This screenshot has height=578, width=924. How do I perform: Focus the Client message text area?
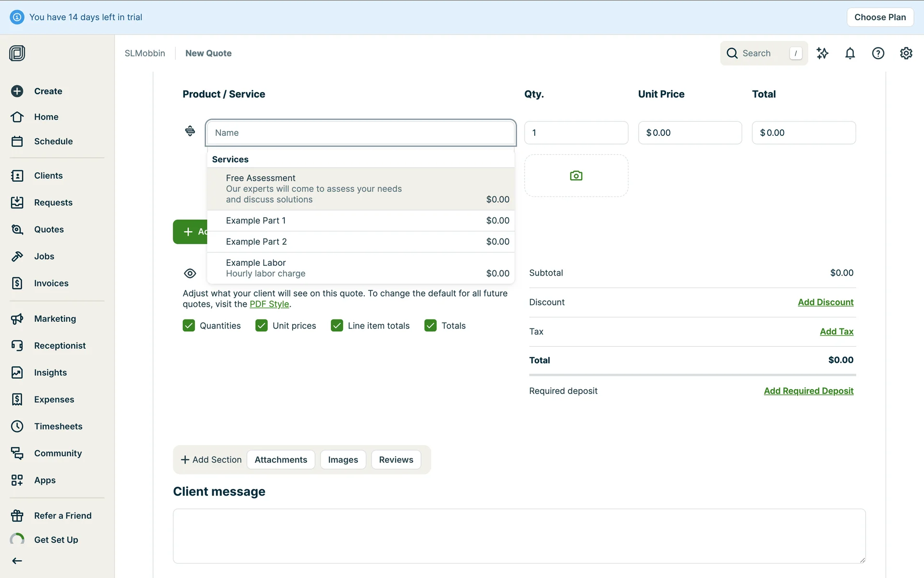point(519,536)
